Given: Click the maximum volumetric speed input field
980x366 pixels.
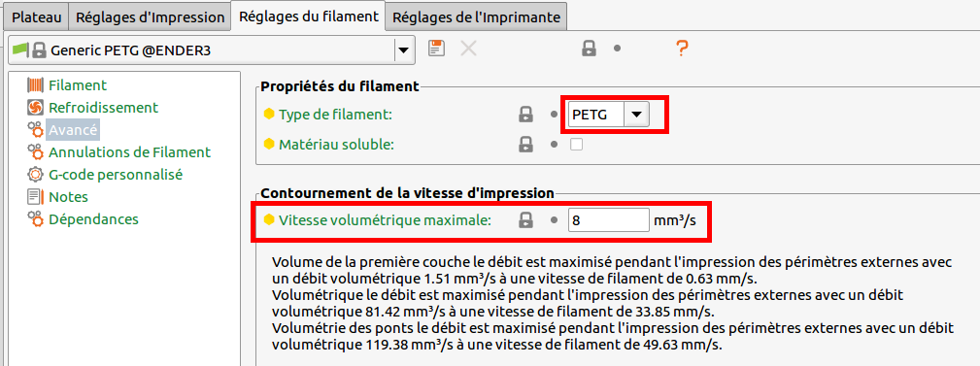Looking at the screenshot, I should click(609, 219).
